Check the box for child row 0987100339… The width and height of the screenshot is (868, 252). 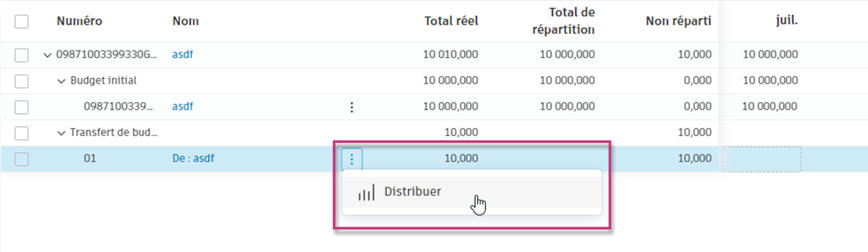[x=21, y=107]
